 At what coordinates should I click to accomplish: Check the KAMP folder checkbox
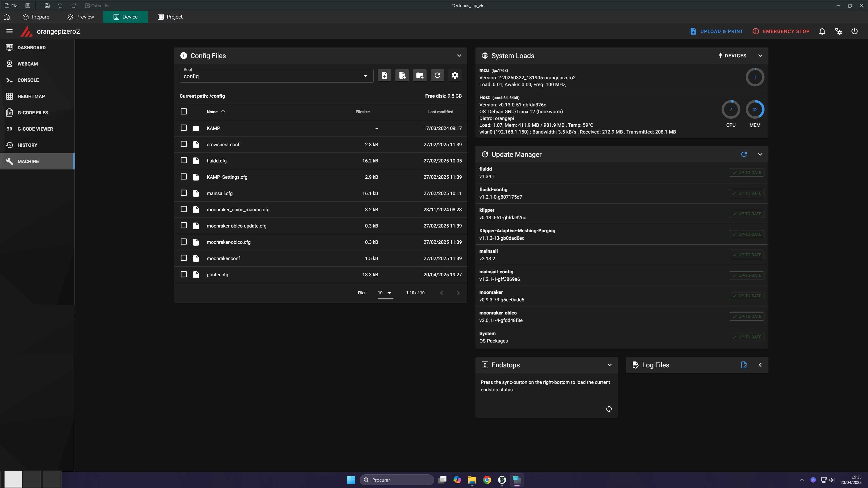[184, 128]
